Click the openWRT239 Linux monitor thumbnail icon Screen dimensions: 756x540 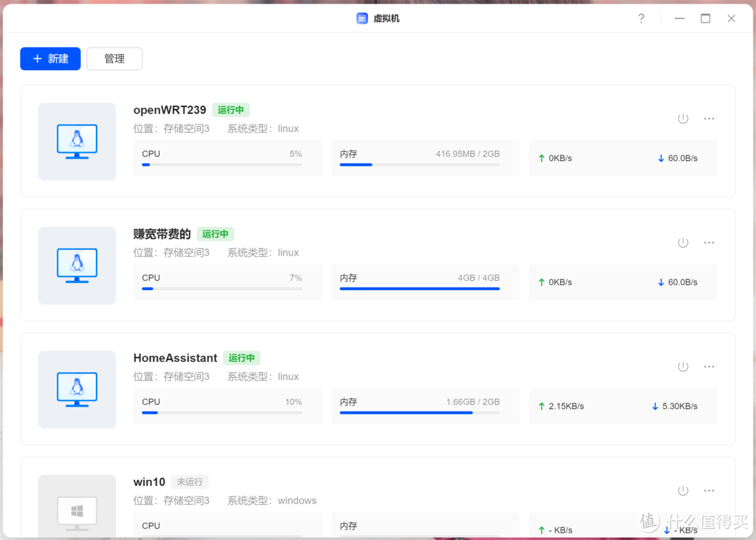pyautogui.click(x=77, y=141)
